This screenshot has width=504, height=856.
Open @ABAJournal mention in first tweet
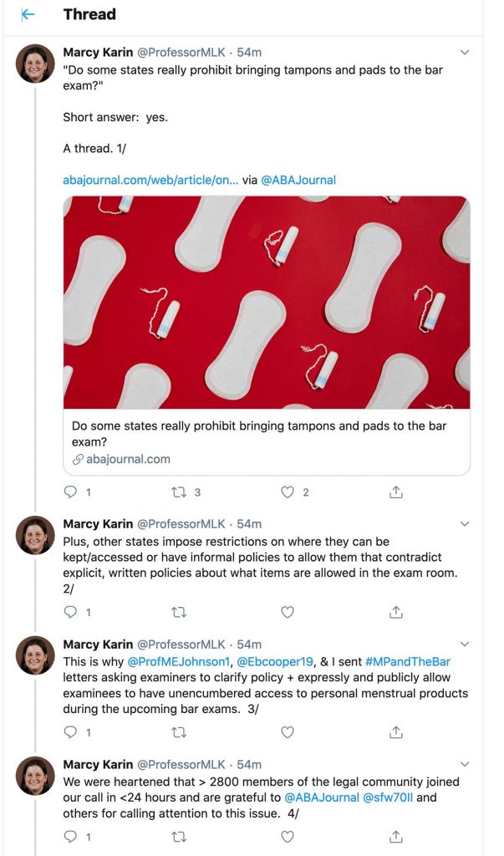point(298,180)
